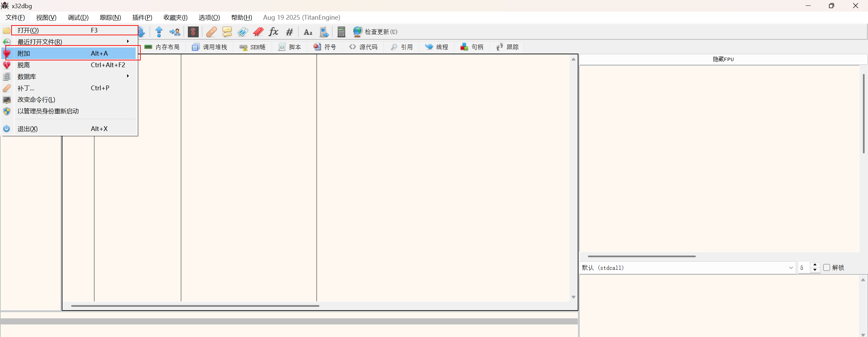Open the 插件(P) menu

(x=142, y=17)
